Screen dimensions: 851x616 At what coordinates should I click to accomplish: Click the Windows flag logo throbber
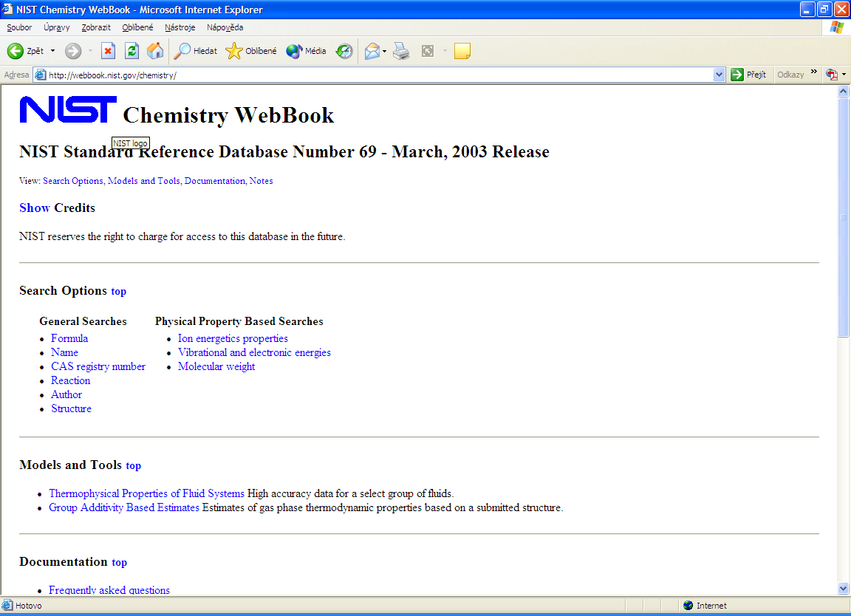[836, 27]
